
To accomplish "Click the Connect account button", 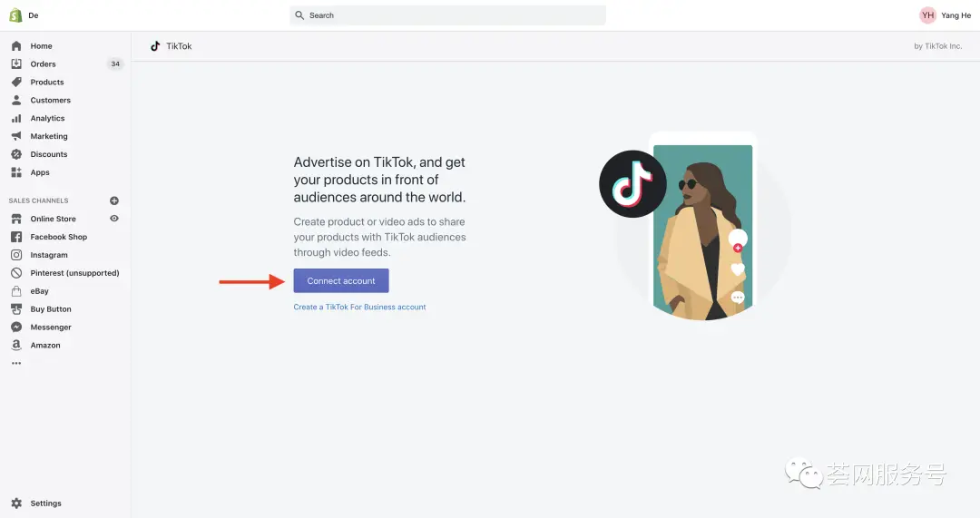I will point(341,281).
